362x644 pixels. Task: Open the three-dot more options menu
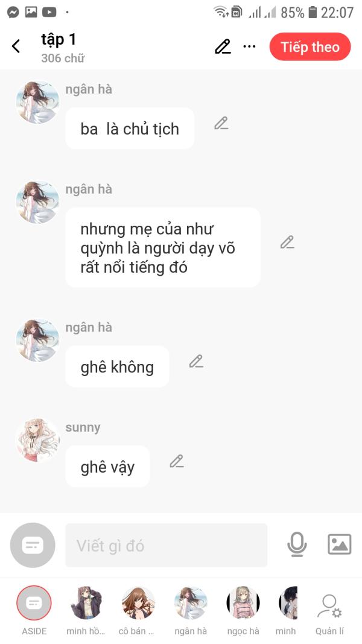point(249,46)
